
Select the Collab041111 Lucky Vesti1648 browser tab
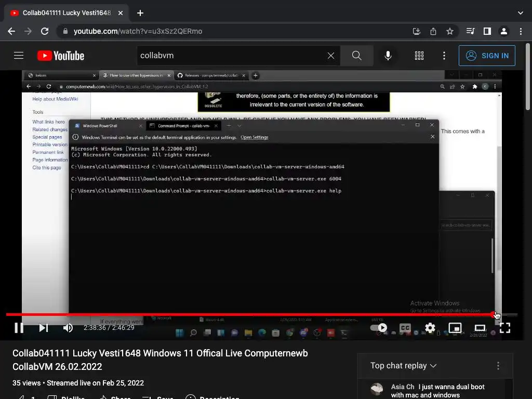pyautogui.click(x=66, y=13)
